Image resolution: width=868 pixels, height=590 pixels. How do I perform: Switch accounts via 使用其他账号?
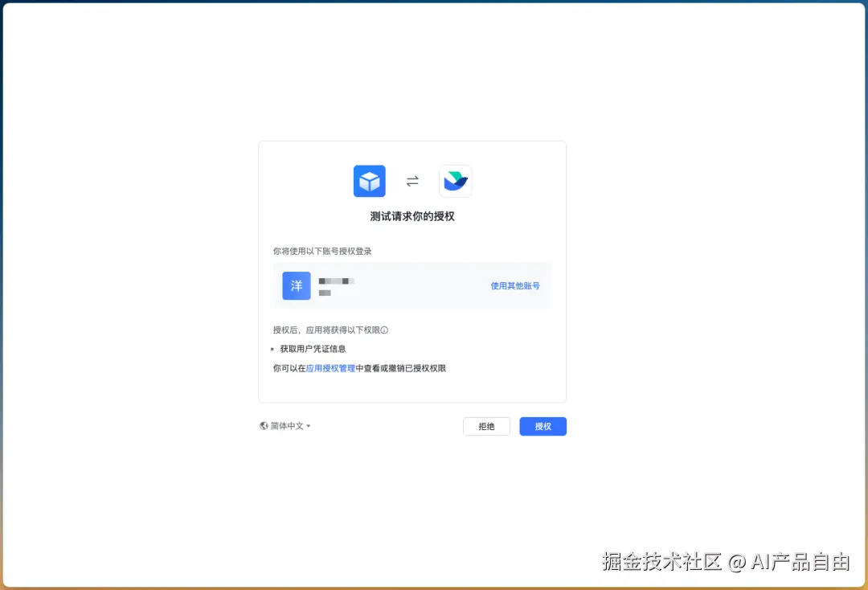(x=514, y=285)
